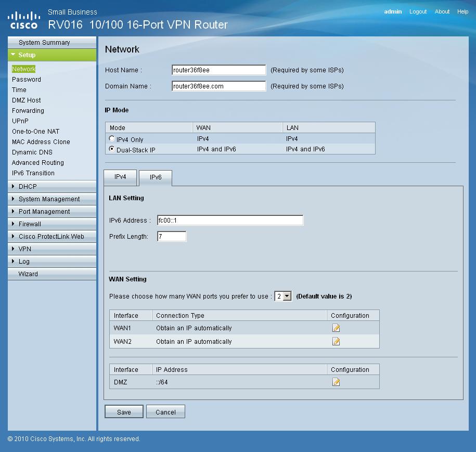Image resolution: width=476 pixels, height=452 pixels.
Task: Expand the Firewall section
Action: [52, 224]
